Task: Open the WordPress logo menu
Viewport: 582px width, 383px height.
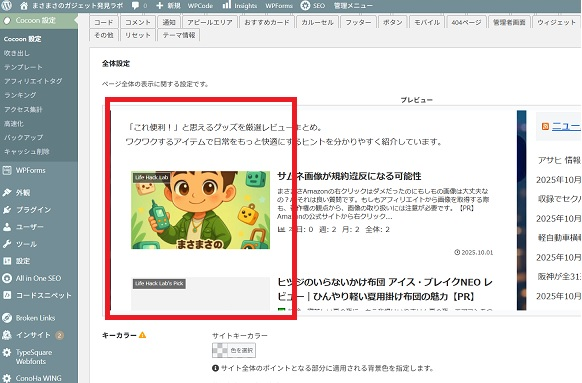Action: click(7, 5)
